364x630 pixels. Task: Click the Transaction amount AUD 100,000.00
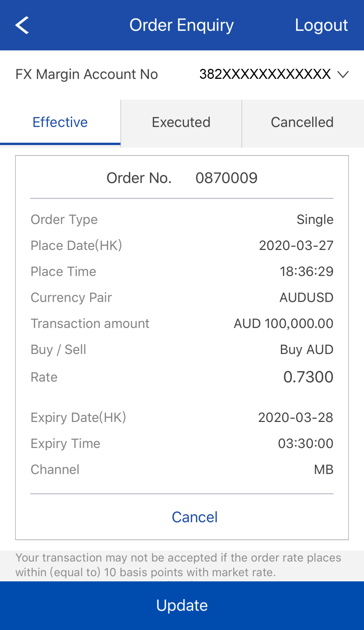point(283,324)
